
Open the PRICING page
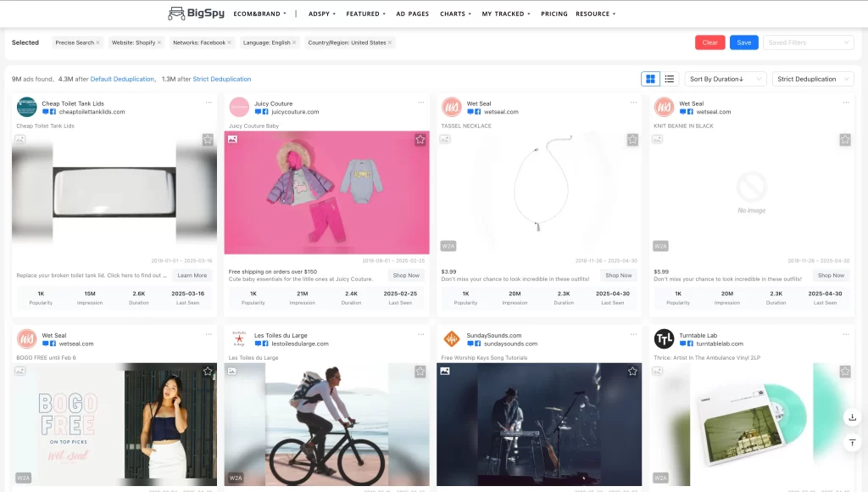tap(554, 14)
